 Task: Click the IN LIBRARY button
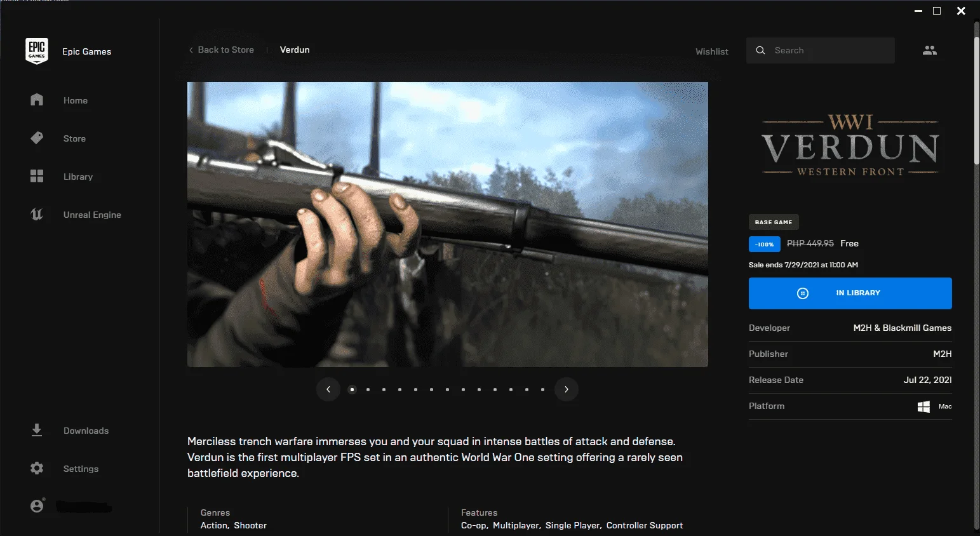tap(850, 293)
